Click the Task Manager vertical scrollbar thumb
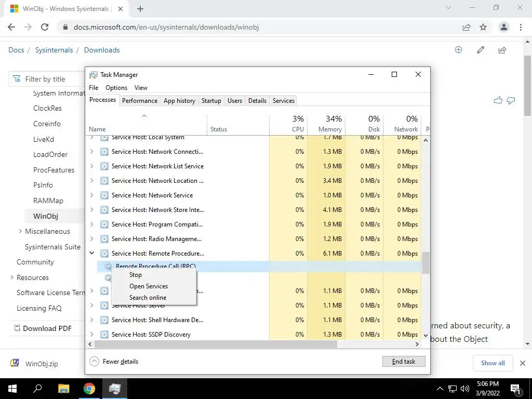 coord(425,262)
